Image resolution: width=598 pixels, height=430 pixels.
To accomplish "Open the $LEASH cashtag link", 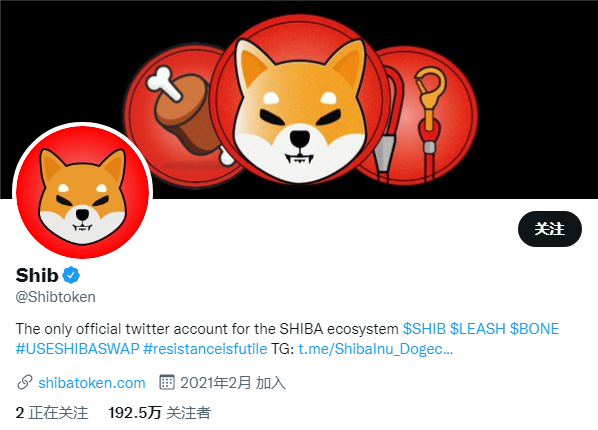I will point(477,329).
